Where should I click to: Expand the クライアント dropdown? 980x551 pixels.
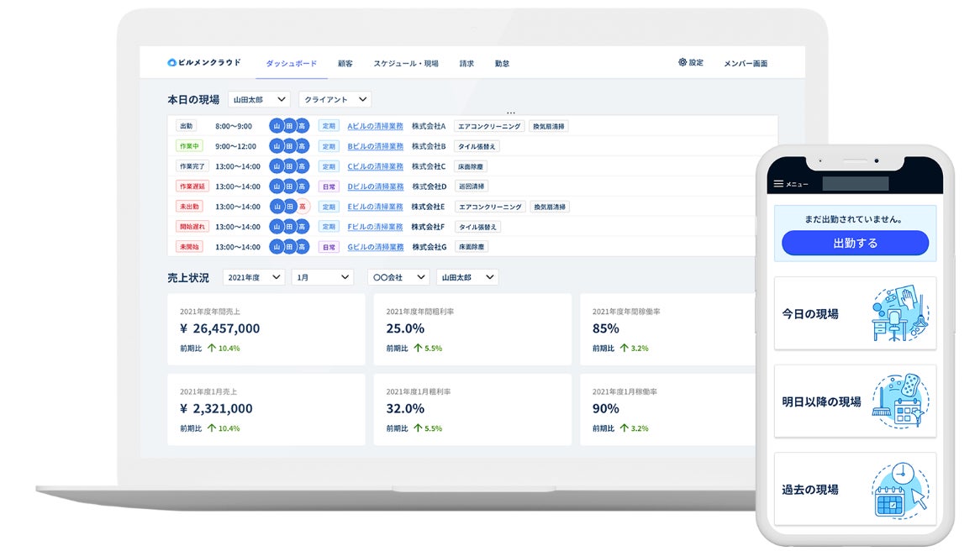(335, 99)
